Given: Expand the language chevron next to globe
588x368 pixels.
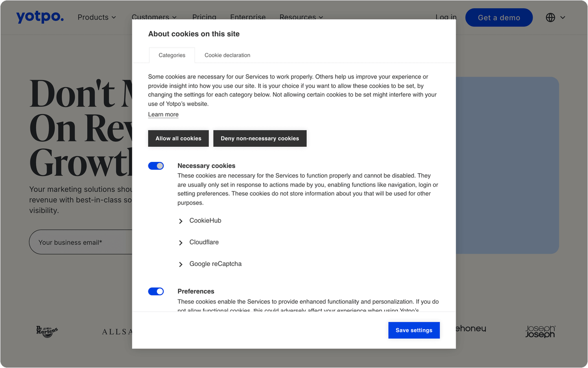Looking at the screenshot, I should click(x=563, y=18).
